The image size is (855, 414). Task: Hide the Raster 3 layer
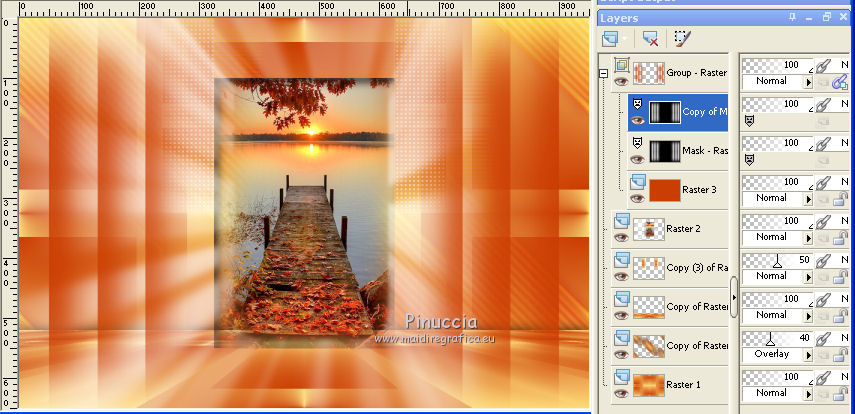coord(637,199)
